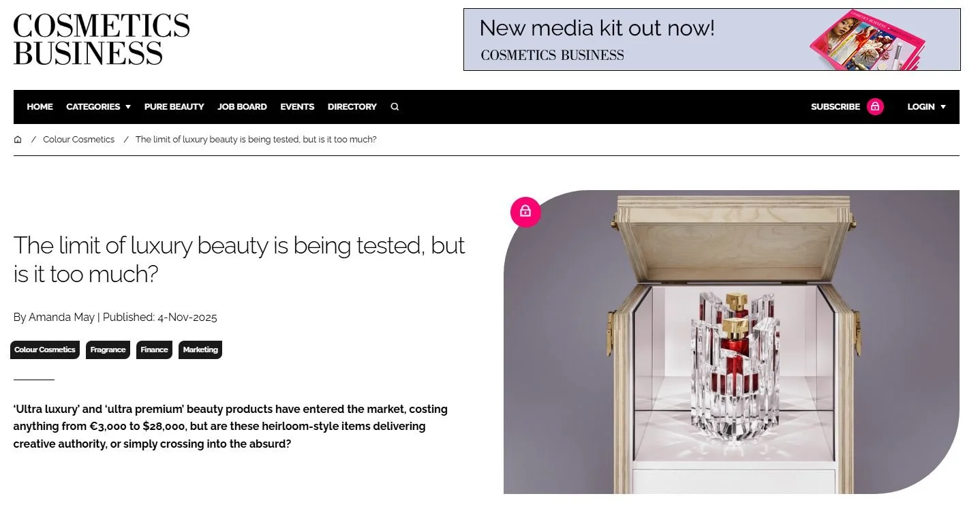The image size is (980, 509).
Task: Click the perfume bottle article image
Action: coord(731,342)
